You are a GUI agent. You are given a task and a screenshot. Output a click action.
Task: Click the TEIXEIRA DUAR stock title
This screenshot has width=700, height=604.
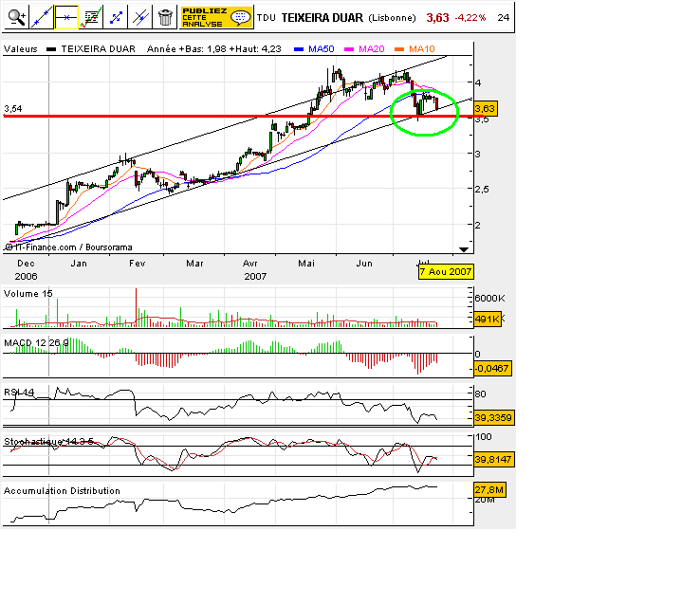point(322,18)
